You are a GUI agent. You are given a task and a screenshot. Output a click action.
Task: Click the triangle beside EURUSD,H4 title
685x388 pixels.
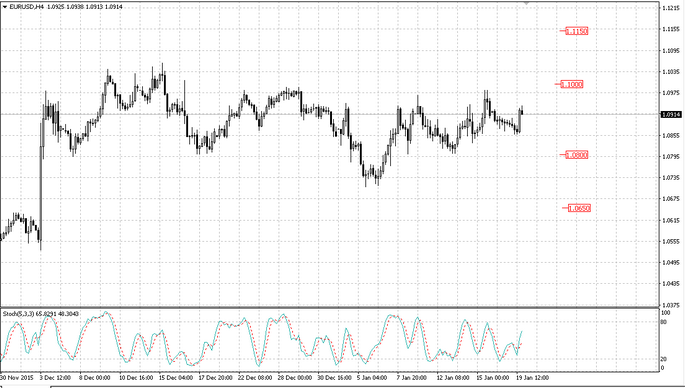5,7
